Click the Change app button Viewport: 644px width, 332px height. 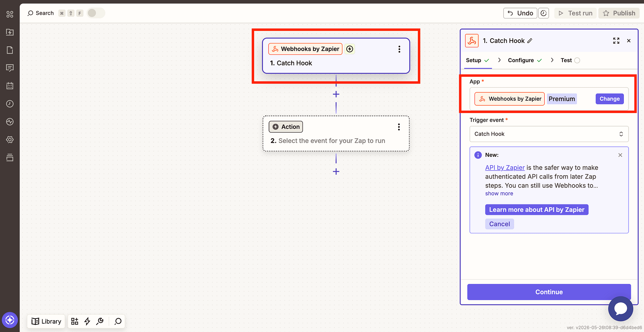coord(609,99)
